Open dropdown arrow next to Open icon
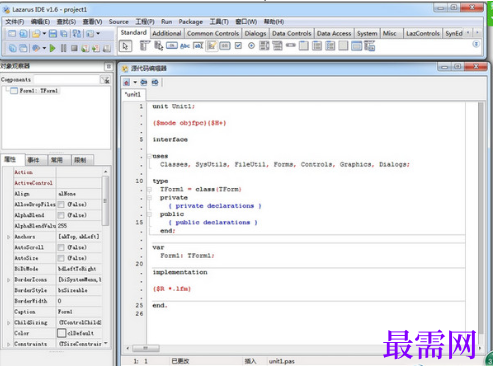Viewport: 495px width, 376px height. 44,33
